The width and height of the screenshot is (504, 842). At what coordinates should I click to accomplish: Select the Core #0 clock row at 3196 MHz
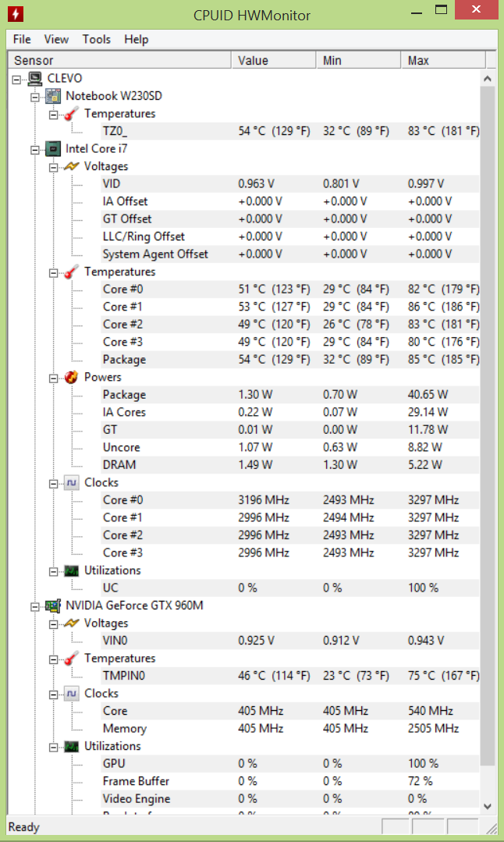click(x=290, y=500)
